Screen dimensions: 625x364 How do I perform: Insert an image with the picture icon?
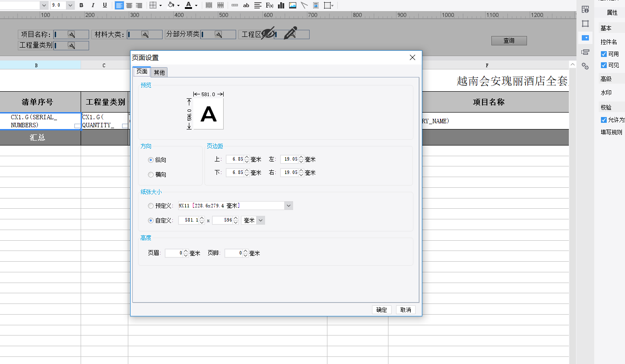click(x=293, y=5)
